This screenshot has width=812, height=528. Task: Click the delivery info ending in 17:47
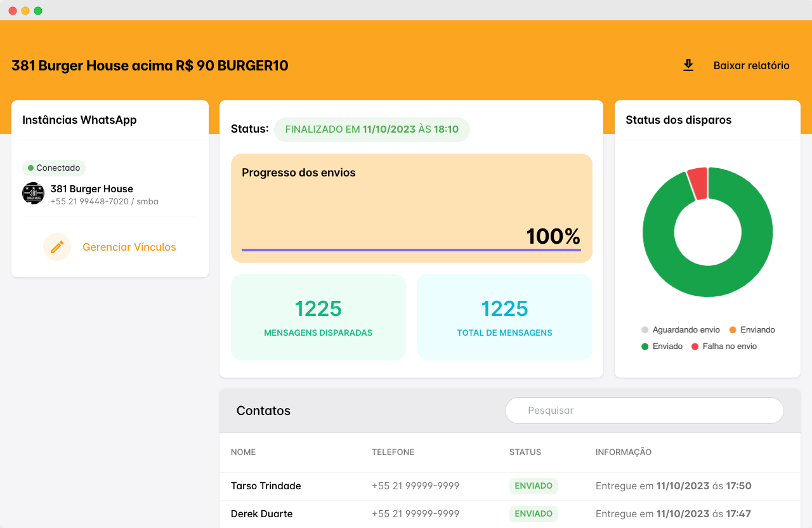click(674, 514)
